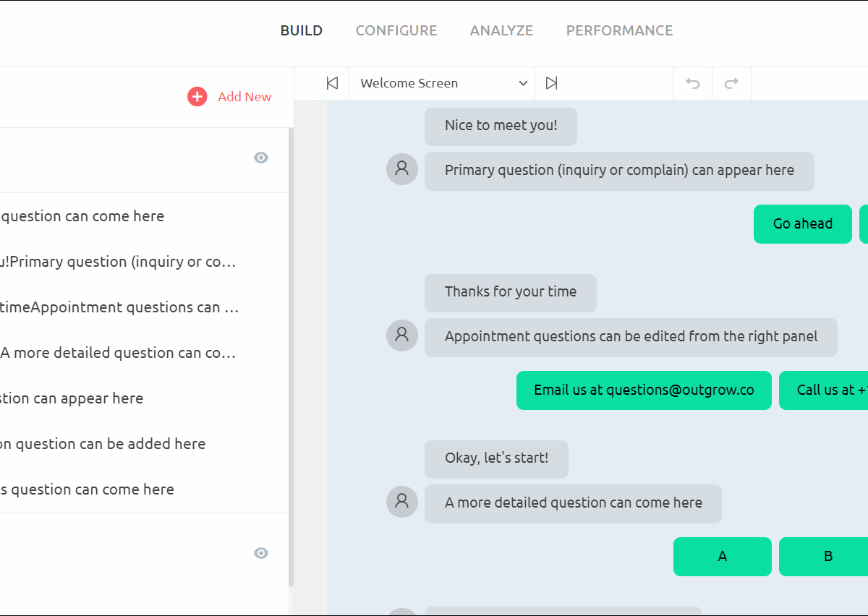Click avatar icon beside detailed question bubble
Screen dimensions: 868x616
click(402, 502)
